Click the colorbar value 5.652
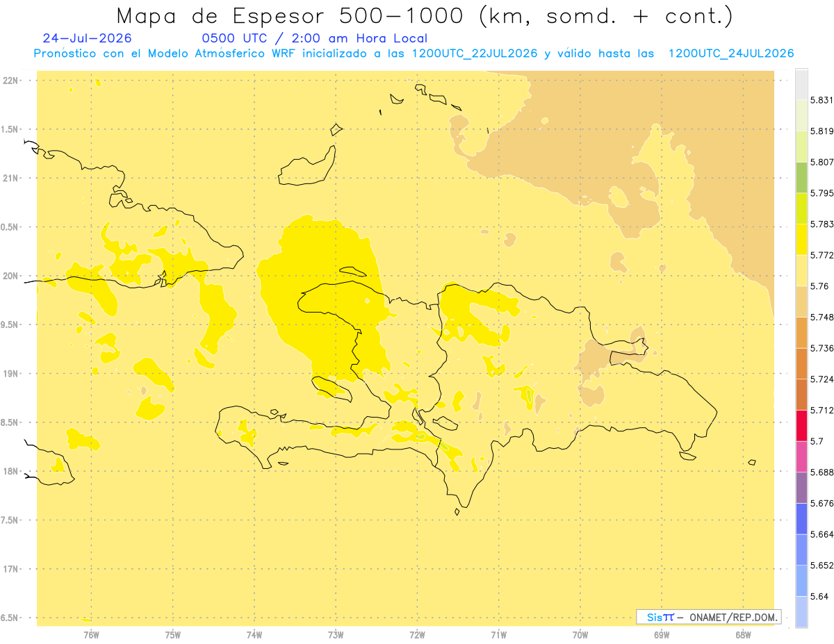This screenshot has height=644, width=834. coord(822,565)
